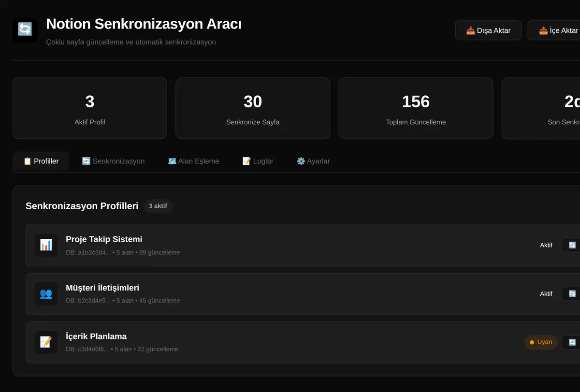Click the Toplam Güncelleme stat card

point(416,108)
